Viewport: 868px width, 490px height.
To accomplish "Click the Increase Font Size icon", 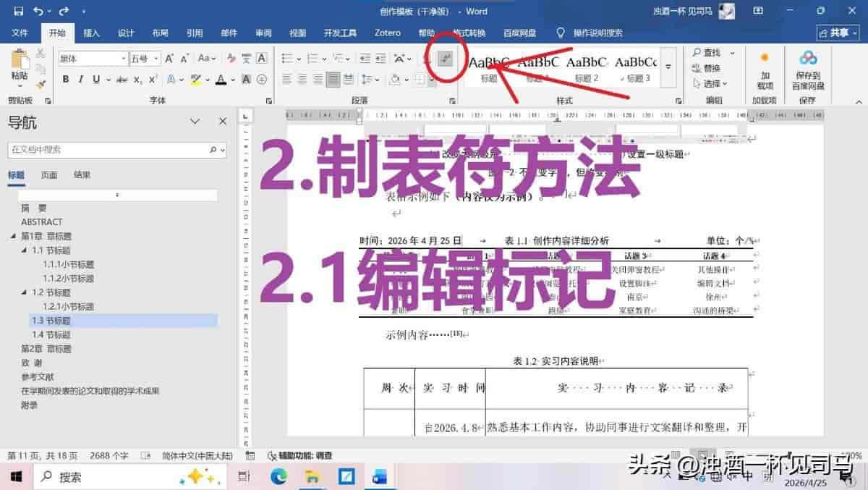I will pos(169,59).
